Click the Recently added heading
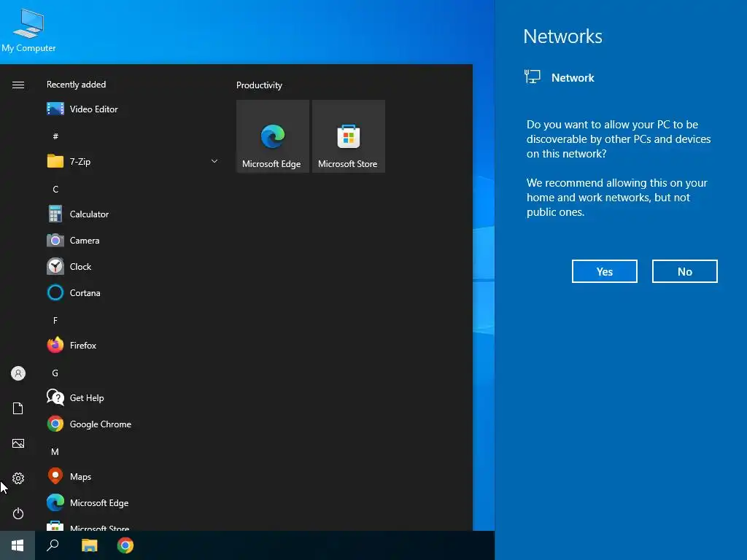Screen dimensions: 747x560 (x=76, y=85)
